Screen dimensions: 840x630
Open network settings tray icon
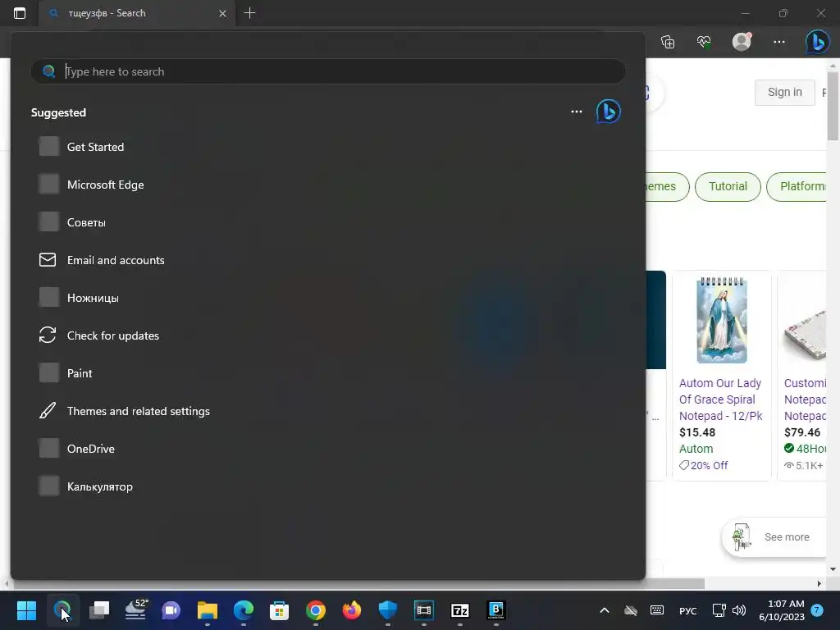pyautogui.click(x=719, y=610)
